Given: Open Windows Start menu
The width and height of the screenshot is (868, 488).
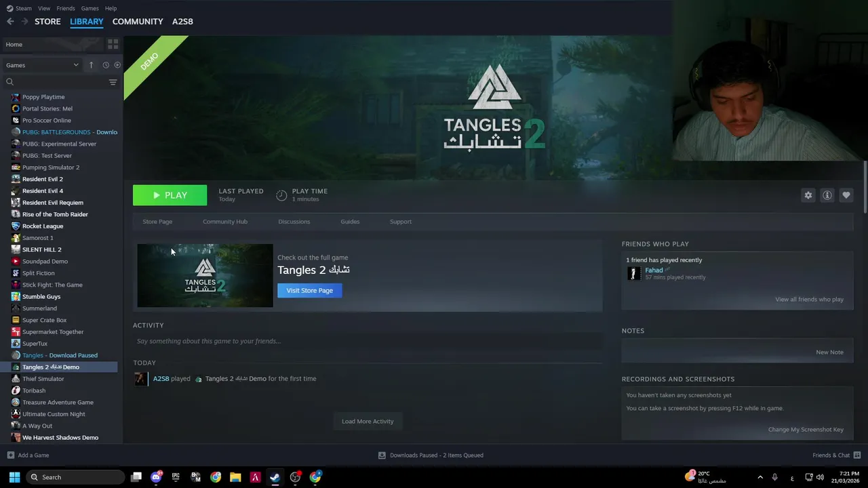Looking at the screenshot, I should 14,477.
